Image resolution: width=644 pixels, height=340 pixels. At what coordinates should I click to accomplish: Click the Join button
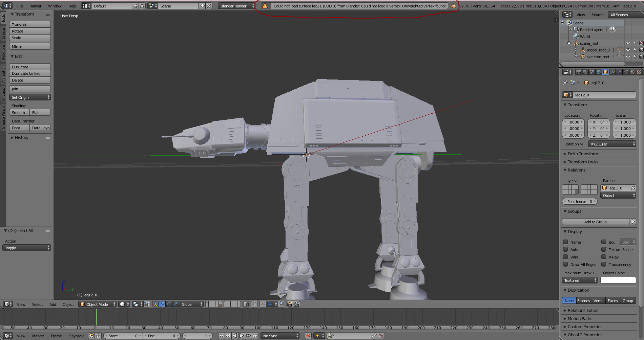(30, 89)
